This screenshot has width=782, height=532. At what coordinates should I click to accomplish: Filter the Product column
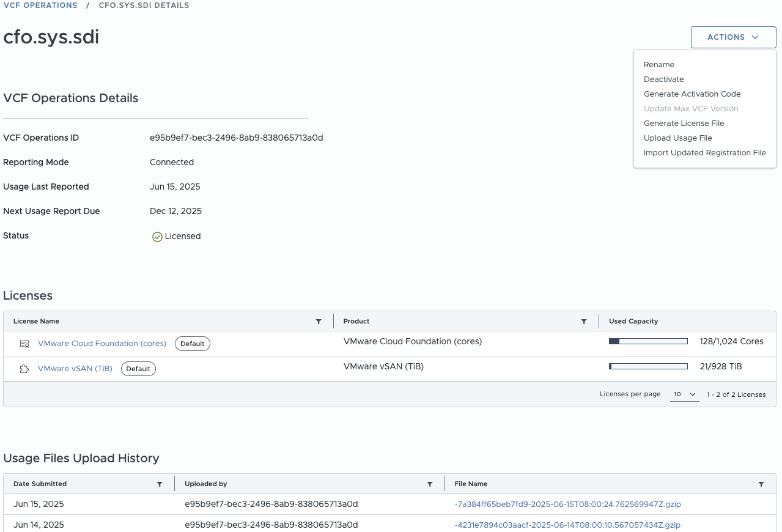584,321
